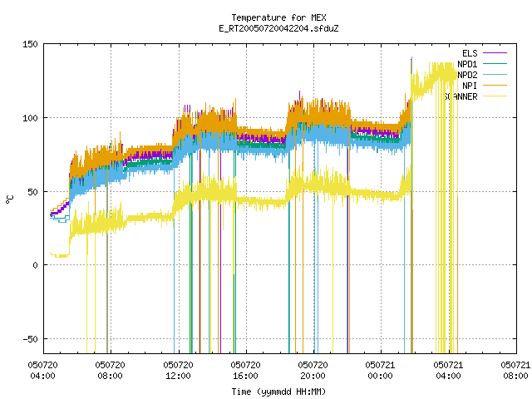
Task: Click the orange NPI legend line sample
Action: [495, 85]
